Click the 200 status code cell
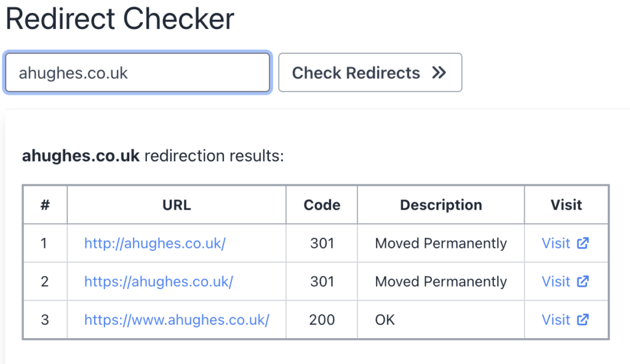The image size is (630, 364). (322, 320)
